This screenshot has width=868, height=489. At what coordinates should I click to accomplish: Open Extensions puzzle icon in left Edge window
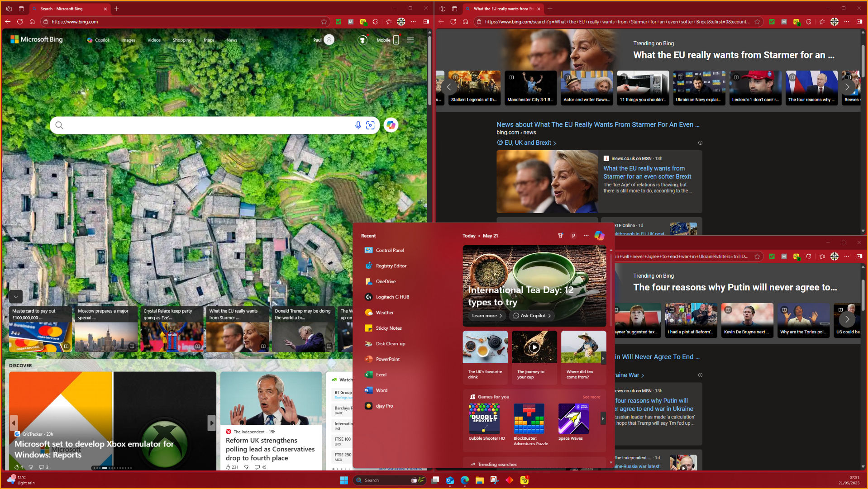coord(375,22)
